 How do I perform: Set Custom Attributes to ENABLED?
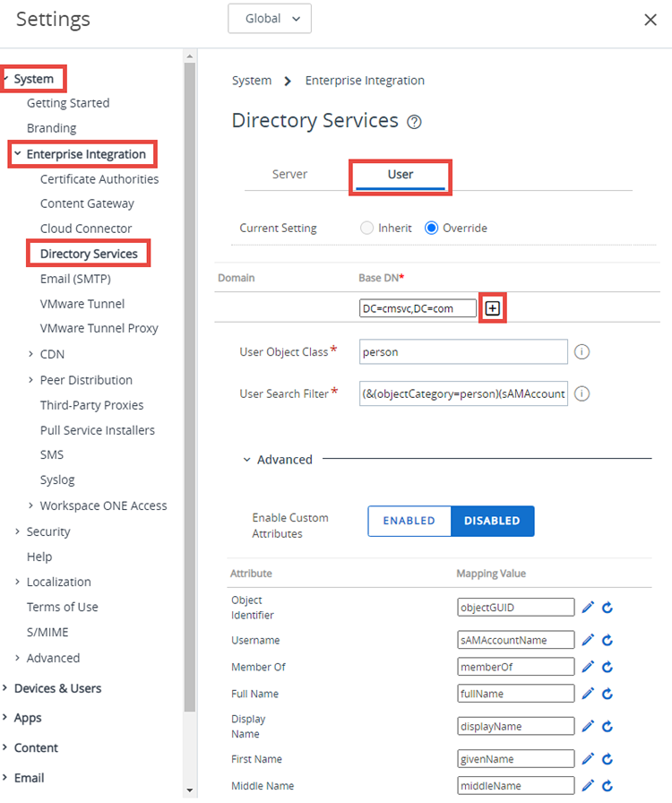pos(409,521)
